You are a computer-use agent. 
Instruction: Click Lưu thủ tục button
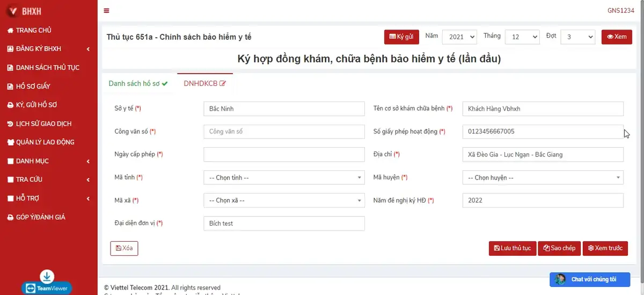tap(512, 248)
